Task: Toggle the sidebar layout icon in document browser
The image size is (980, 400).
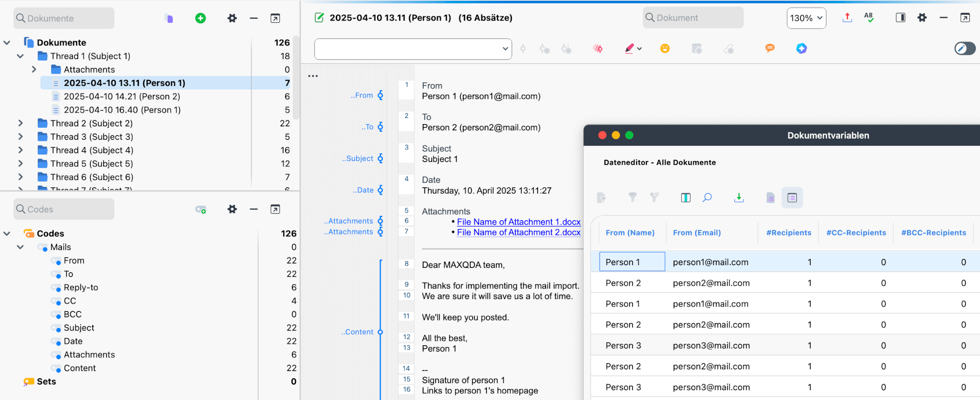Action: tap(900, 18)
